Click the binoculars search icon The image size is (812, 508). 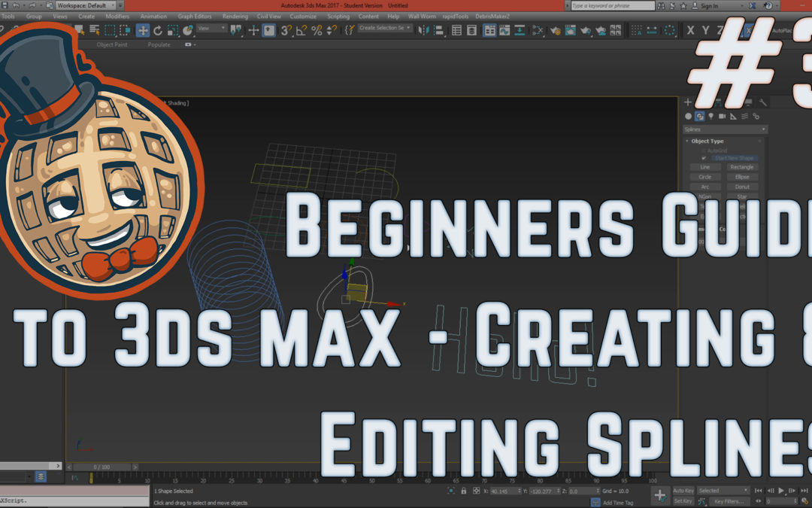[x=662, y=6]
